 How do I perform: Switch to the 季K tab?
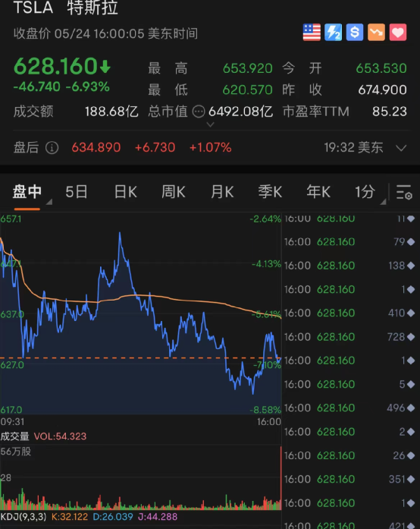click(x=270, y=192)
